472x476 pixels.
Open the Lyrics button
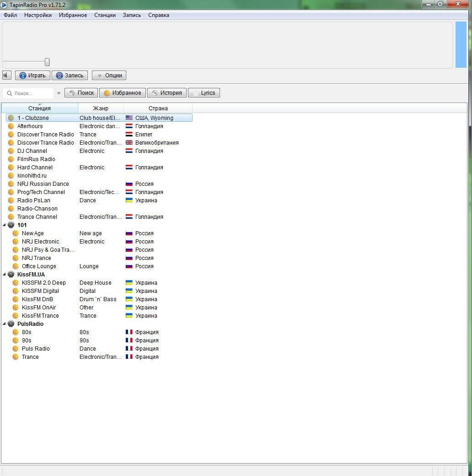pyautogui.click(x=204, y=92)
